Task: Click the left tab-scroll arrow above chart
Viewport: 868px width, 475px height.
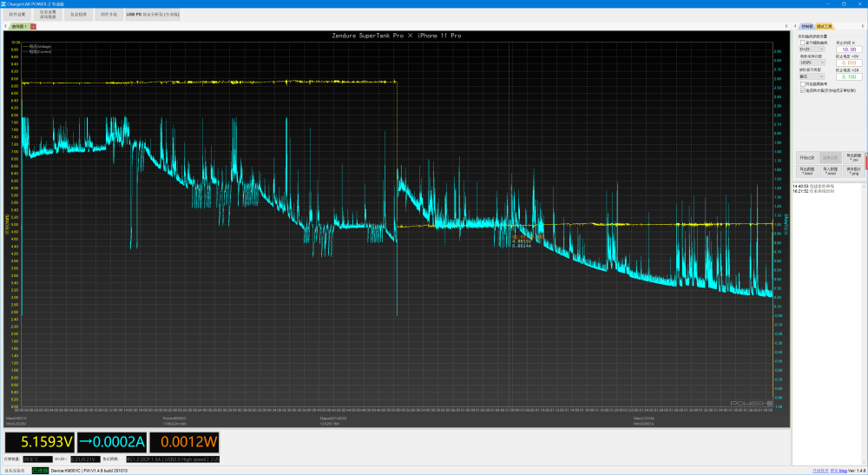Action: point(5,27)
